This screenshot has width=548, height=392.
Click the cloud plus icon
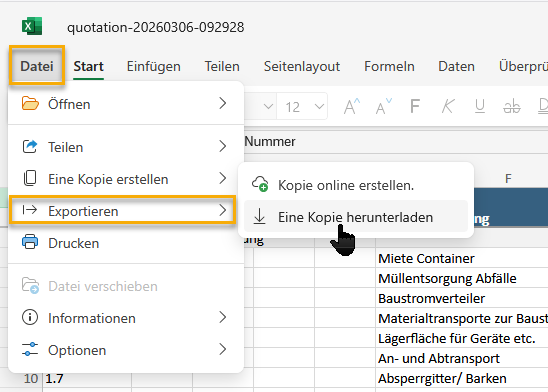coord(260,184)
